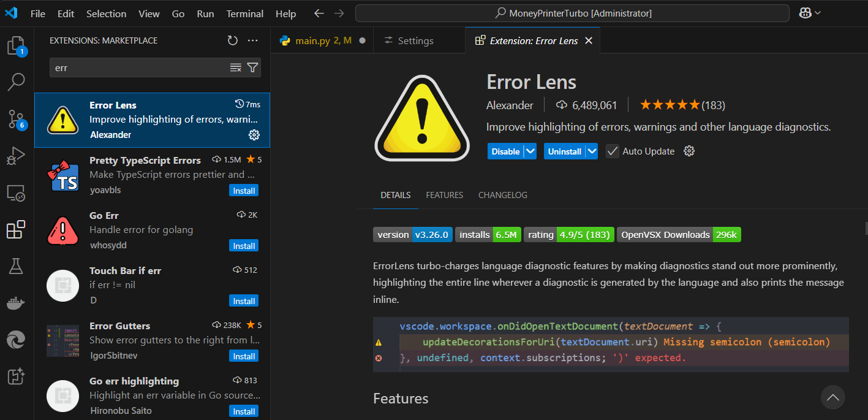Image resolution: width=868 pixels, height=420 pixels.
Task: Switch to the Settings editor tab
Action: [x=419, y=40]
